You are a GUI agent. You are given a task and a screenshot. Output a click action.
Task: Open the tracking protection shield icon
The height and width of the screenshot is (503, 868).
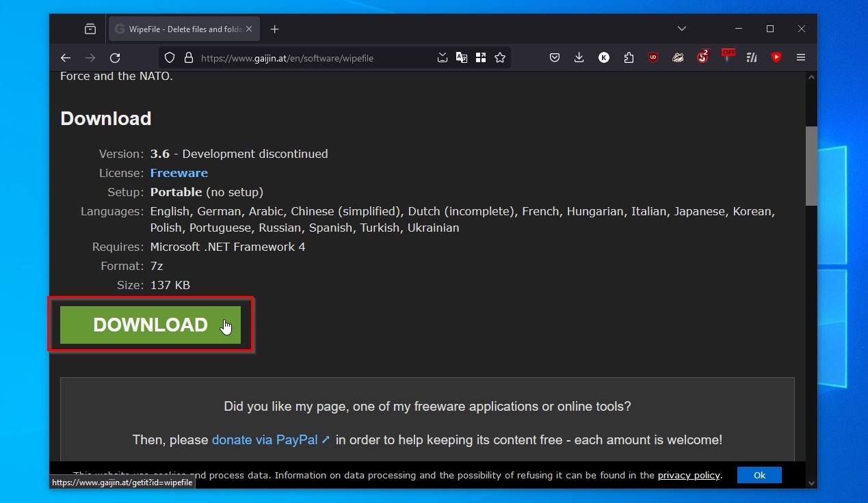170,58
